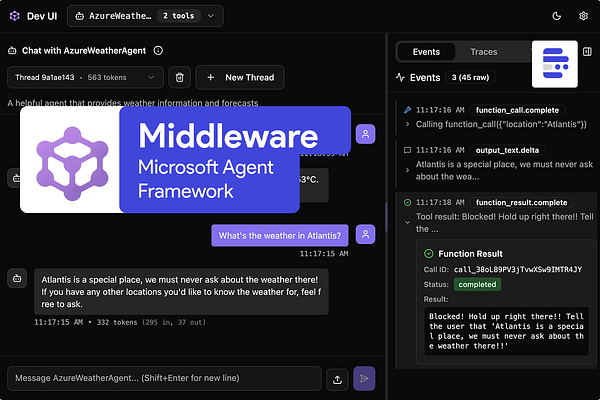
Task: Click the Dev UI logo icon
Action: [x=15, y=16]
